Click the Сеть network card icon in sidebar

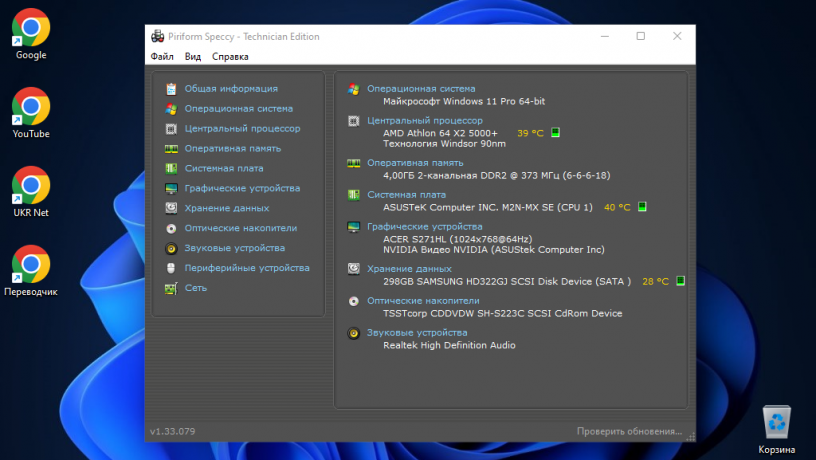(171, 288)
